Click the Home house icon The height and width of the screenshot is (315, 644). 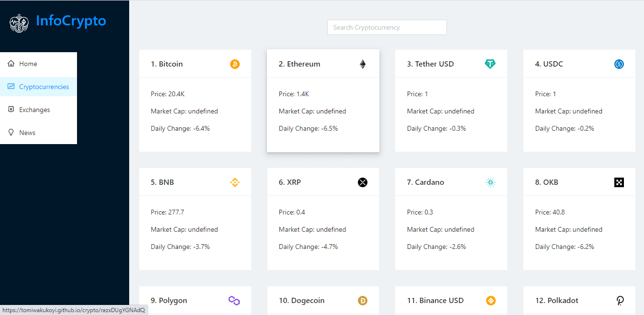tap(11, 64)
